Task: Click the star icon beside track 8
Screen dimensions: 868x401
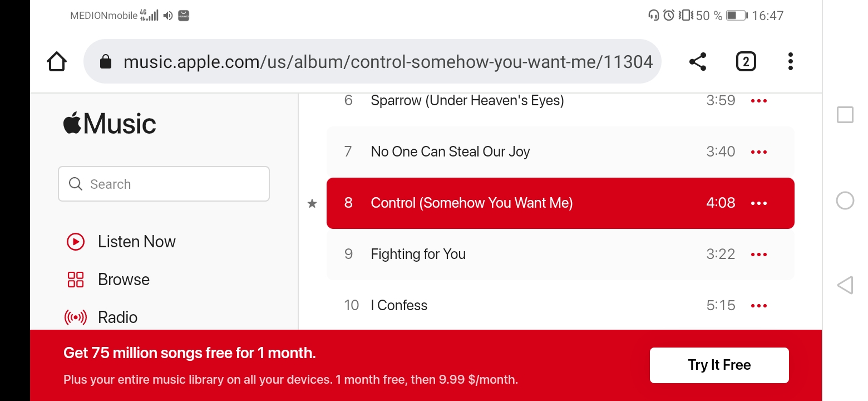Action: 312,204
